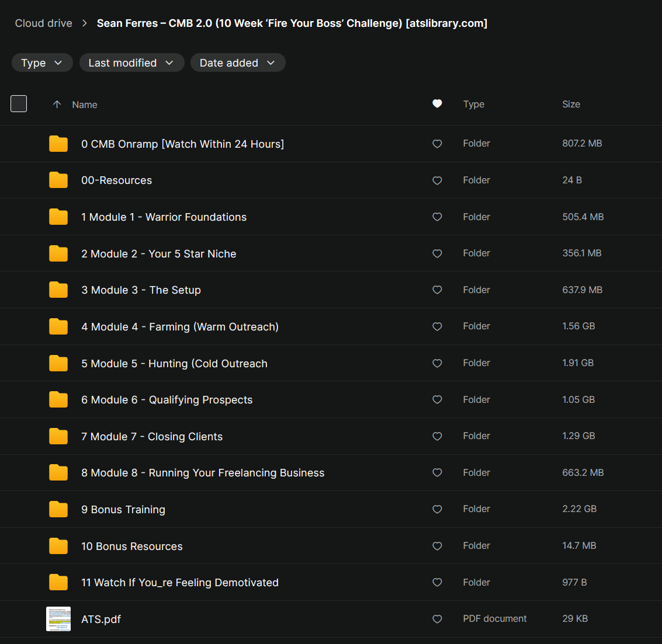Viewport: 662px width, 644px height.
Task: Go back to Cloud drive breadcrumb
Action: pyautogui.click(x=43, y=23)
